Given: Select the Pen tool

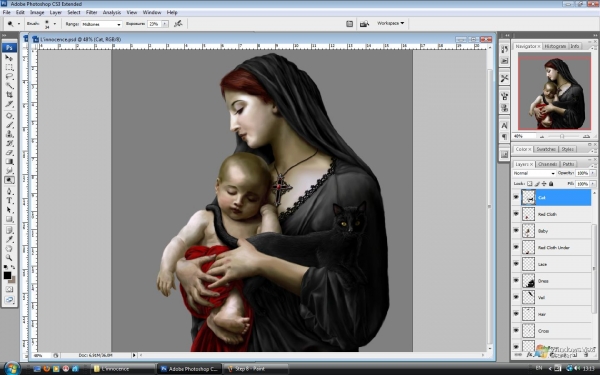Looking at the screenshot, I should tap(9, 191).
